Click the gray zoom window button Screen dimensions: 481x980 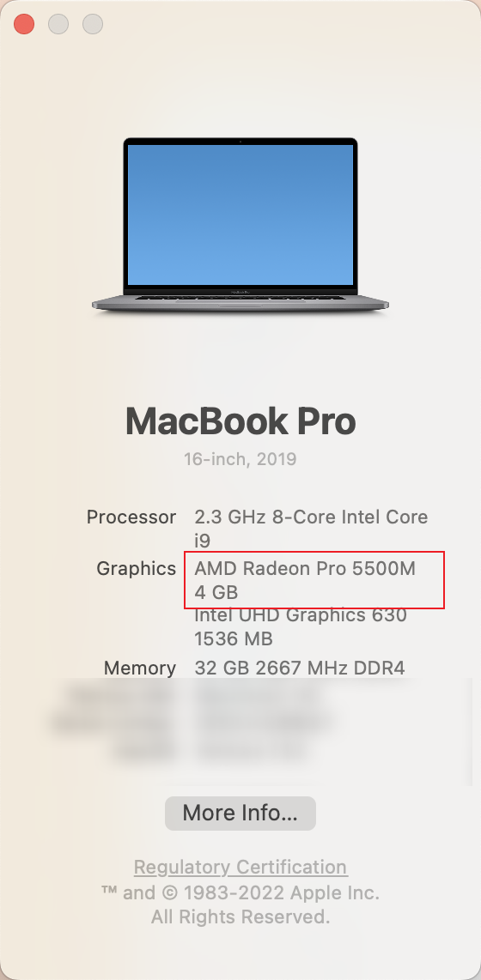click(93, 24)
